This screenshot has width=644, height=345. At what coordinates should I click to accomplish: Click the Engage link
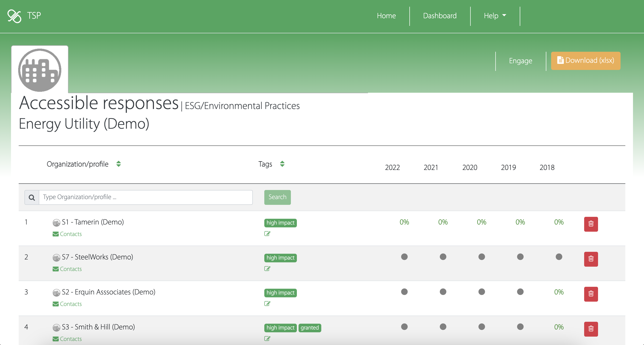tap(520, 61)
